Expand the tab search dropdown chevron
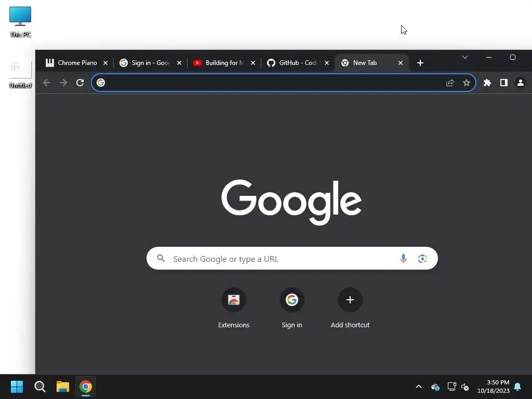 coord(465,57)
